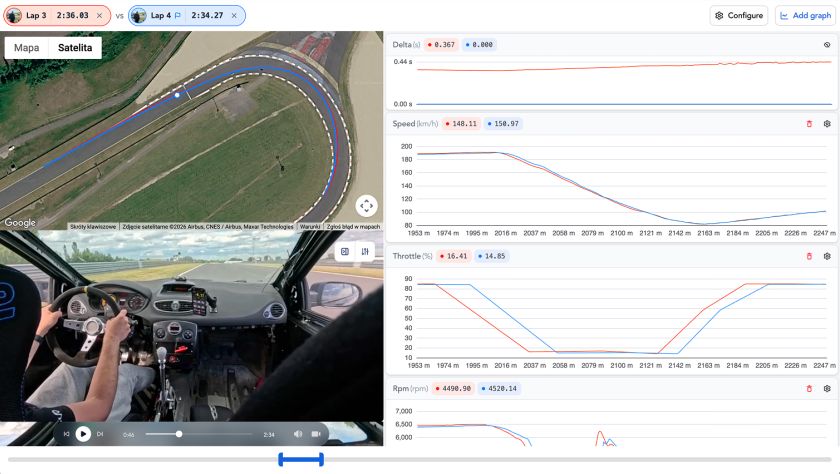Click the blue lap range selector bar
The width and height of the screenshot is (840, 474).
coord(301,459)
